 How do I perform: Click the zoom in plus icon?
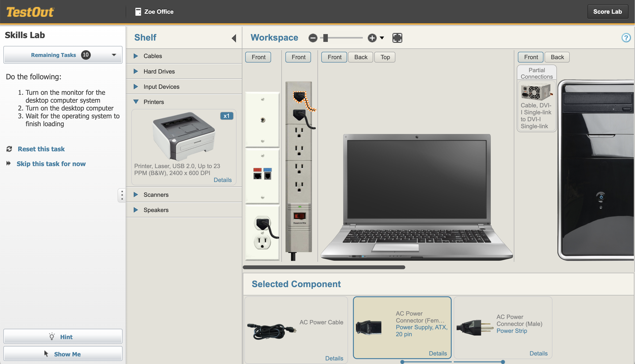pyautogui.click(x=372, y=38)
